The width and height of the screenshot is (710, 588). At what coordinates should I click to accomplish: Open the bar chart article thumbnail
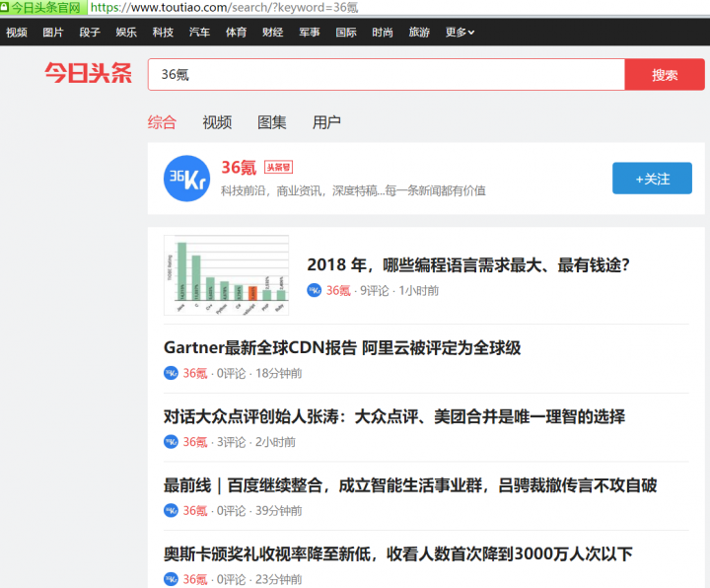point(227,275)
